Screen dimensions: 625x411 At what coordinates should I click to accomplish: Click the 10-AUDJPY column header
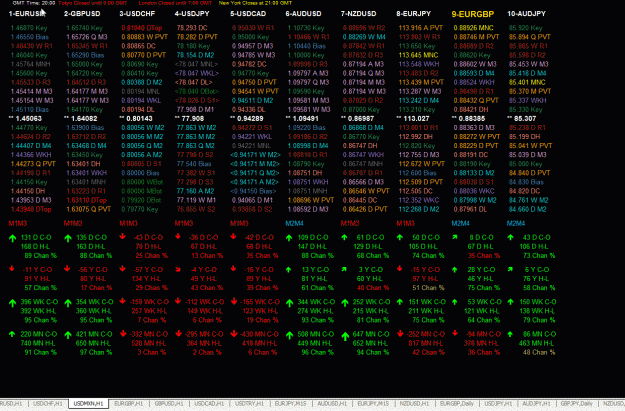527,14
